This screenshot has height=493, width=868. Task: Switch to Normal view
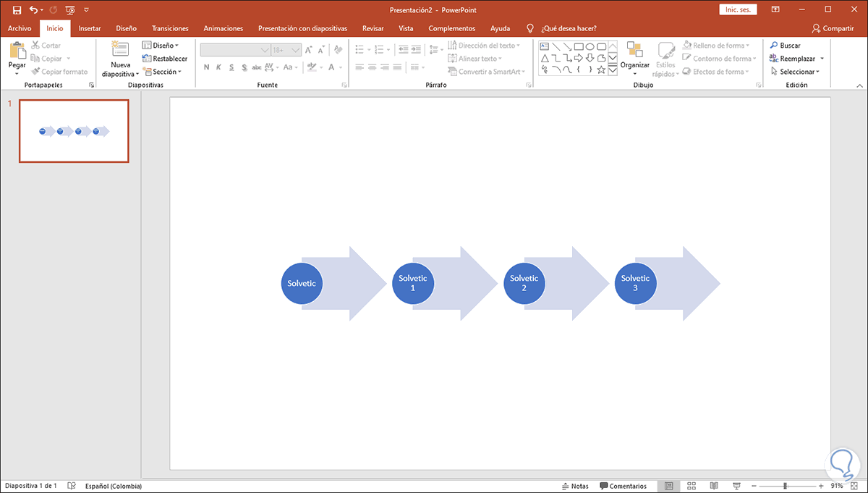coord(669,486)
